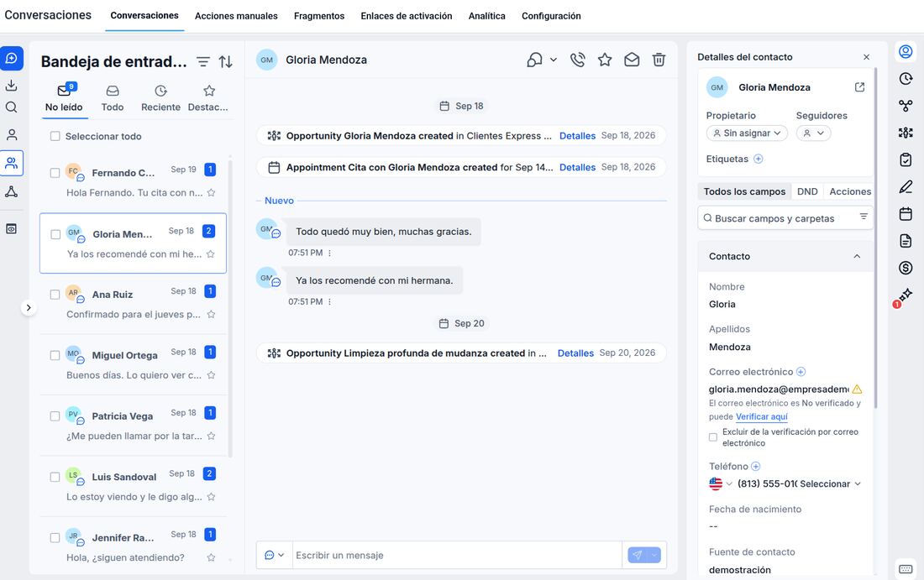The width and height of the screenshot is (924, 580).
Task: Open the Seleccionar phone type dropdown
Action: tap(830, 483)
